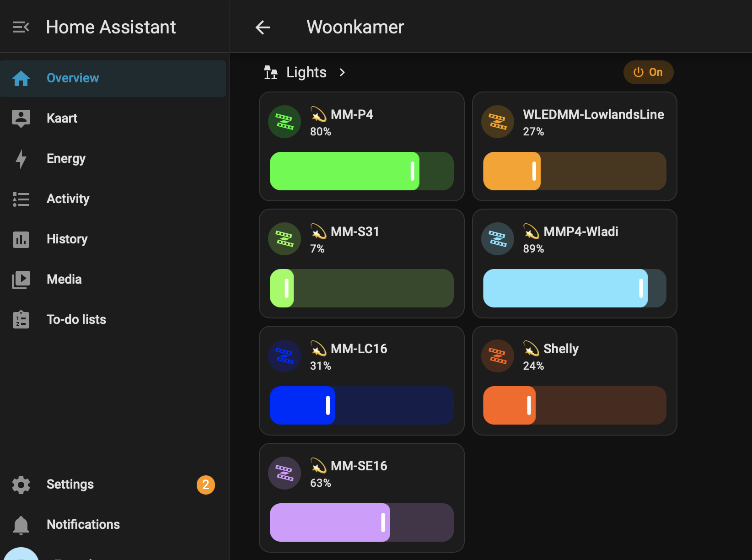
Task: Set the MMP4-Wladi light blue brightness slider
Action: (x=575, y=288)
